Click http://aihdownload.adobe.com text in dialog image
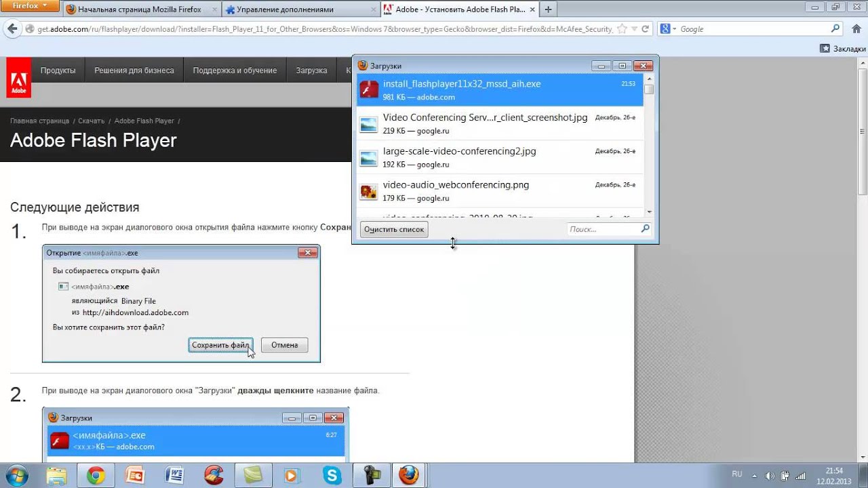This screenshot has height=488, width=868. tap(136, 312)
